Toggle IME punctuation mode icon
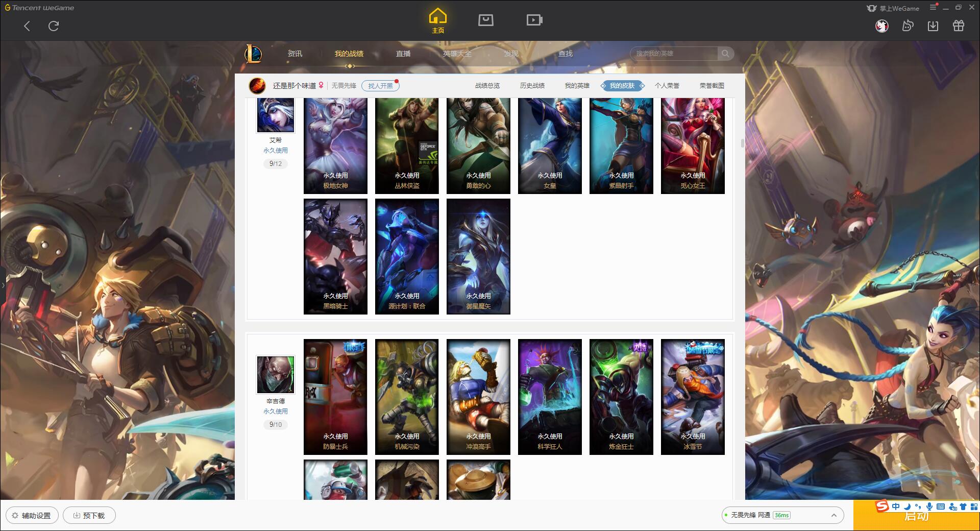 [918, 506]
